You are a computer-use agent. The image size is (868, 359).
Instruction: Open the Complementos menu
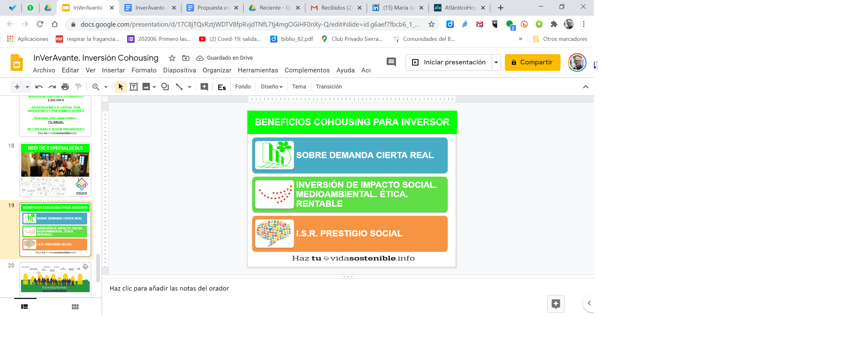tap(307, 70)
